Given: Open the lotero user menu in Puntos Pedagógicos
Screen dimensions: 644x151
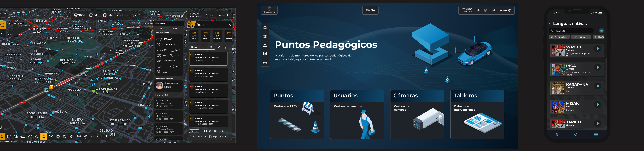Looking at the screenshot, I should pos(505,10).
